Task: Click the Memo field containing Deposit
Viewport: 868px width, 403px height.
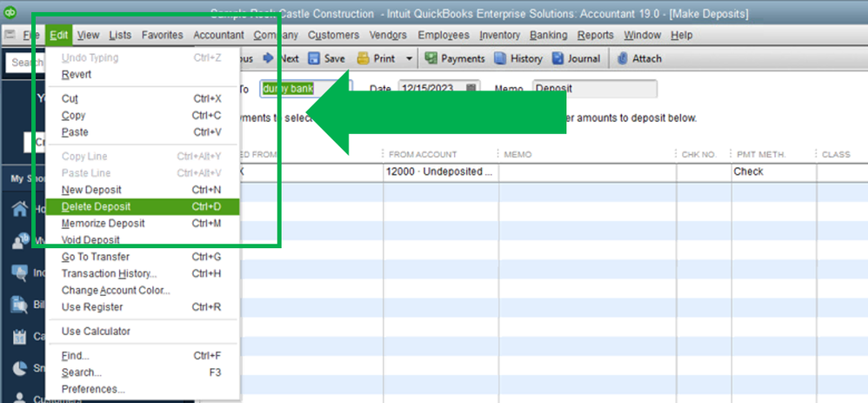Action: coord(595,89)
